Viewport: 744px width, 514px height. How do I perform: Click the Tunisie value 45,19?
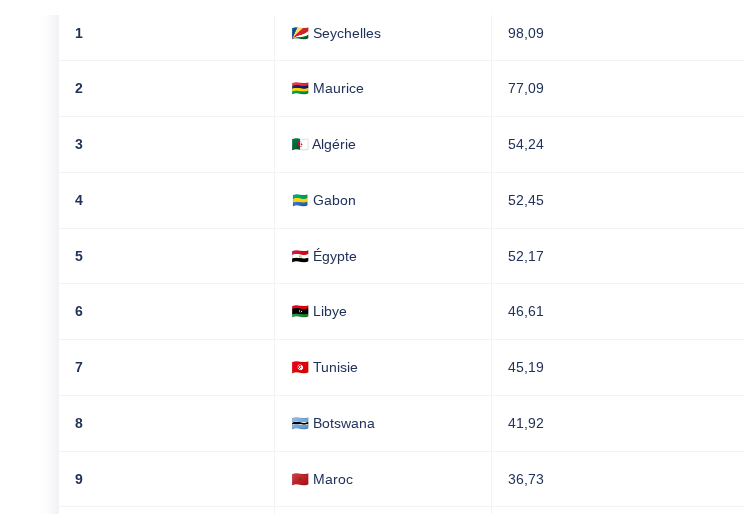(526, 367)
